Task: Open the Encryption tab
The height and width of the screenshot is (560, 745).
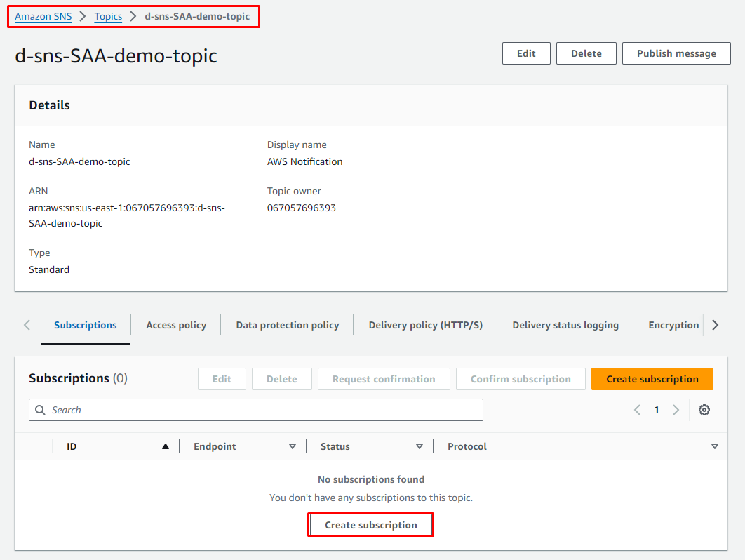Action: point(673,325)
